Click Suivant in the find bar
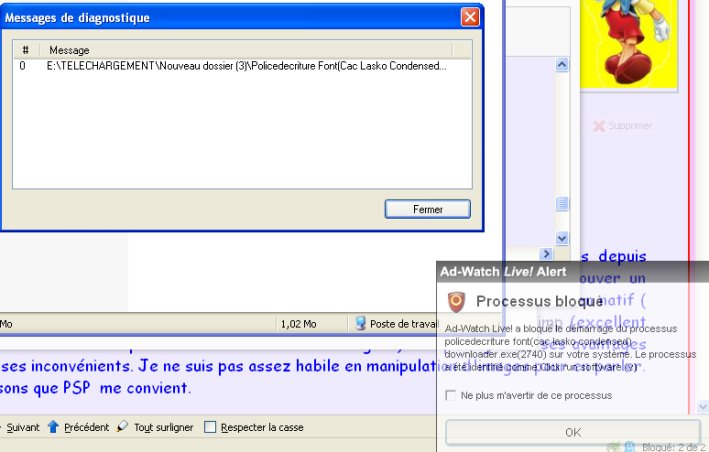This screenshot has width=709, height=452. 22,427
